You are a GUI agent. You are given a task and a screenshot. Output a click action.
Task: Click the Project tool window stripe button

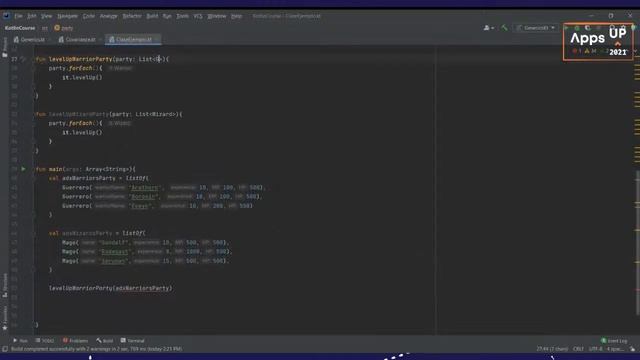point(4,47)
